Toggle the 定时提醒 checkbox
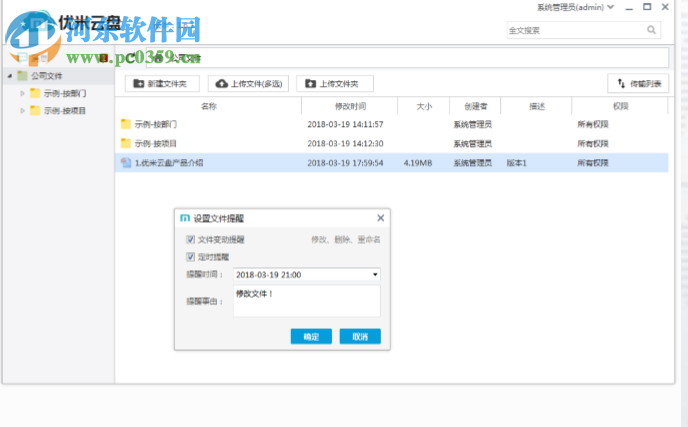Image resolution: width=688 pixels, height=427 pixels. (190, 257)
